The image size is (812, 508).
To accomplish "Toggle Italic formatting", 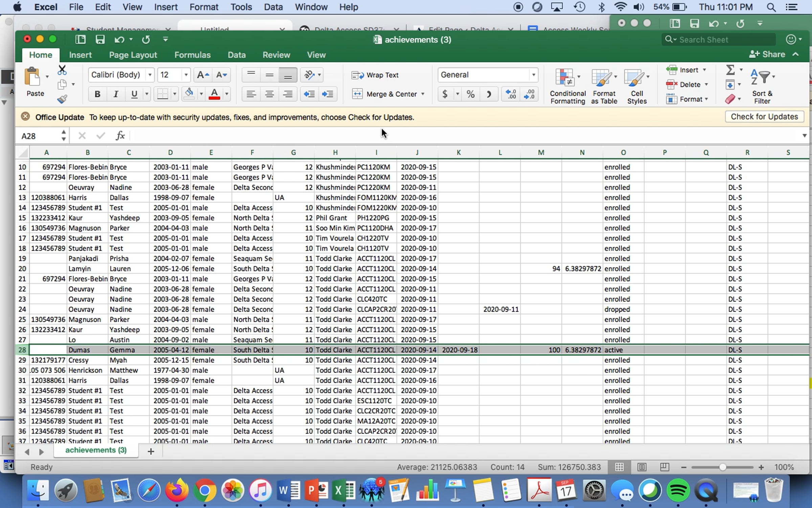I will click(116, 94).
